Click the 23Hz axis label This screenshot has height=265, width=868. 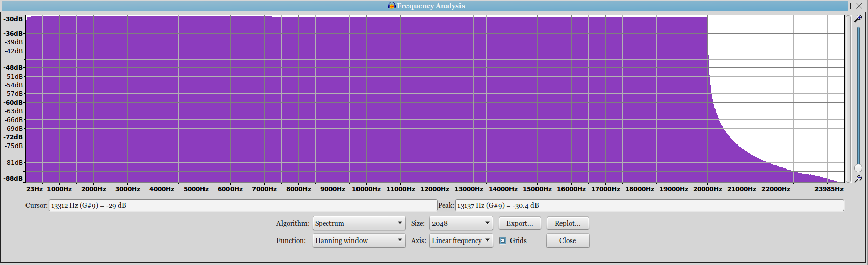pyautogui.click(x=35, y=189)
